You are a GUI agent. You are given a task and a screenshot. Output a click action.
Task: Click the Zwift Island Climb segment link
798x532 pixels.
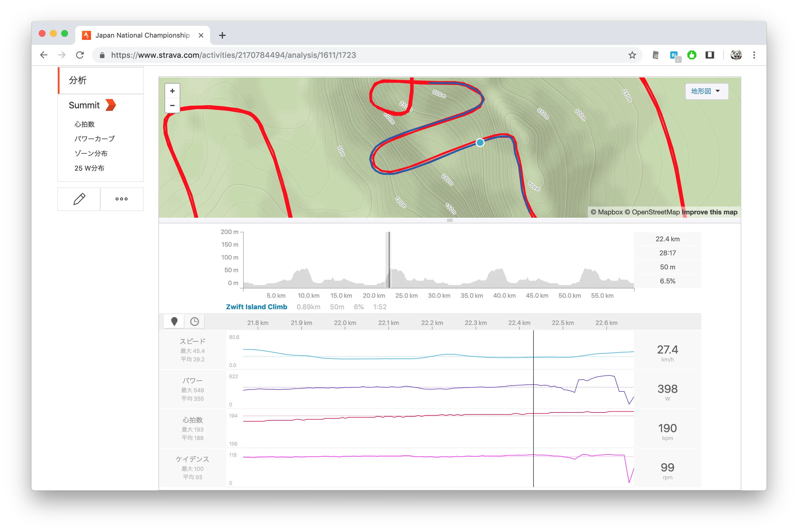tap(256, 307)
